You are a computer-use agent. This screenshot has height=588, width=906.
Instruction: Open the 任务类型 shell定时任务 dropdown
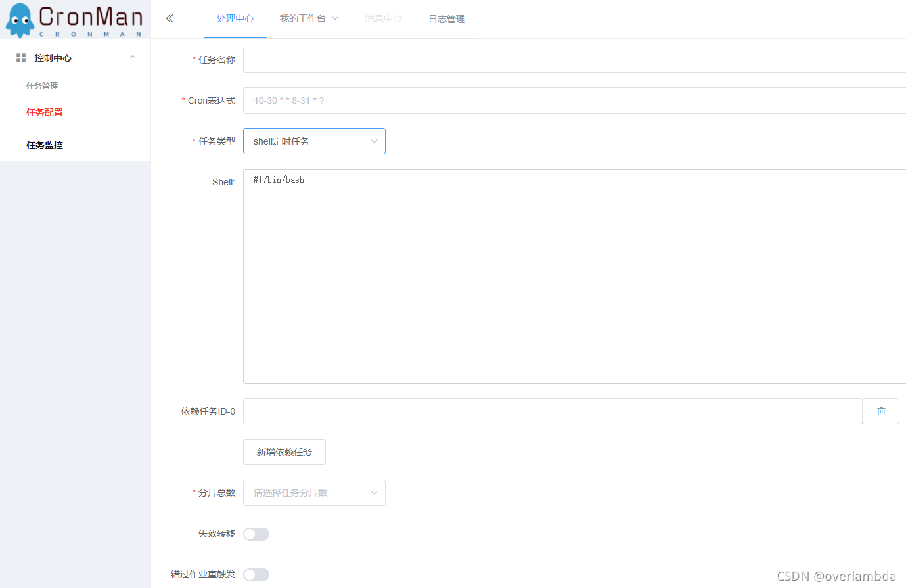coord(314,141)
